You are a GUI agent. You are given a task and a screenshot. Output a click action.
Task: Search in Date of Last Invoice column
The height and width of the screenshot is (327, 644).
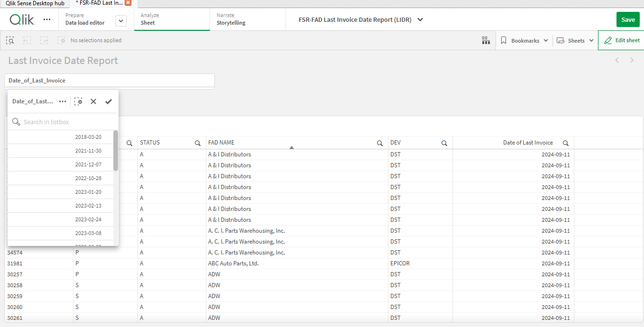coord(566,143)
